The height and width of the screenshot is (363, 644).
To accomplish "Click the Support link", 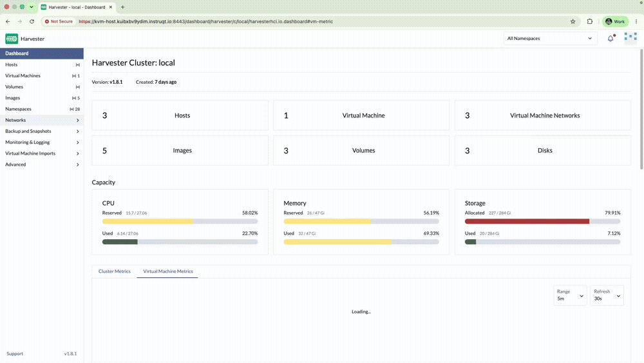I will point(15,353).
